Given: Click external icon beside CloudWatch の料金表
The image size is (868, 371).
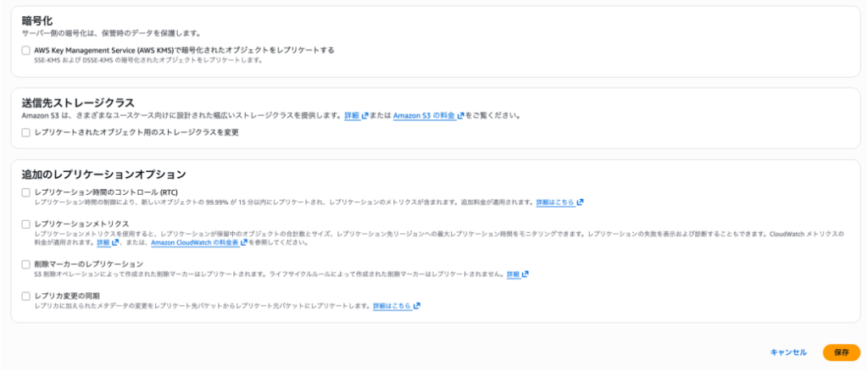Looking at the screenshot, I should 244,243.
